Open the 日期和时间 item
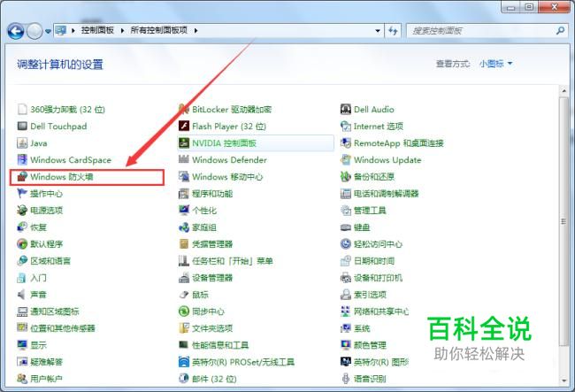Screen dimensions: 575x392 coord(374,261)
